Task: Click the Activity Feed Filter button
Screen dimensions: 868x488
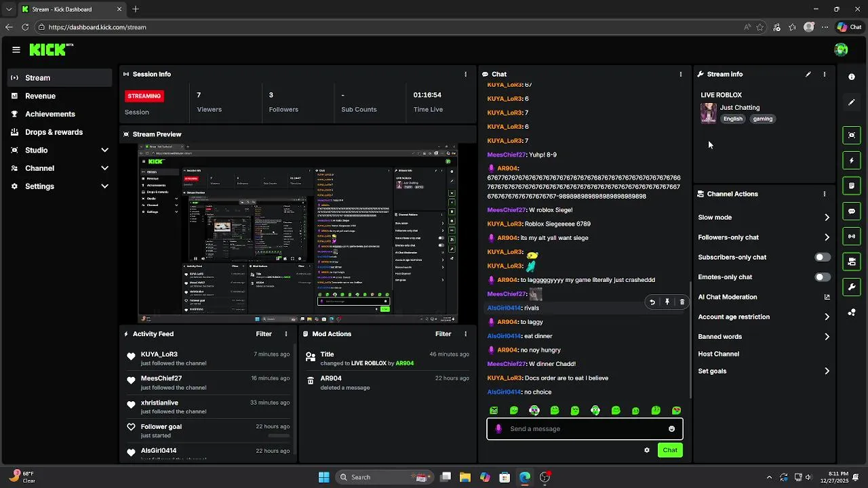Action: pyautogui.click(x=264, y=334)
